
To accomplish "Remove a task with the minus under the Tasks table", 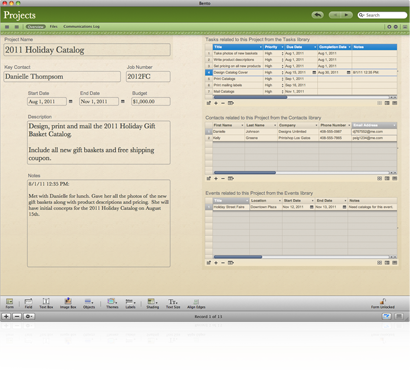I will pyautogui.click(x=223, y=103).
